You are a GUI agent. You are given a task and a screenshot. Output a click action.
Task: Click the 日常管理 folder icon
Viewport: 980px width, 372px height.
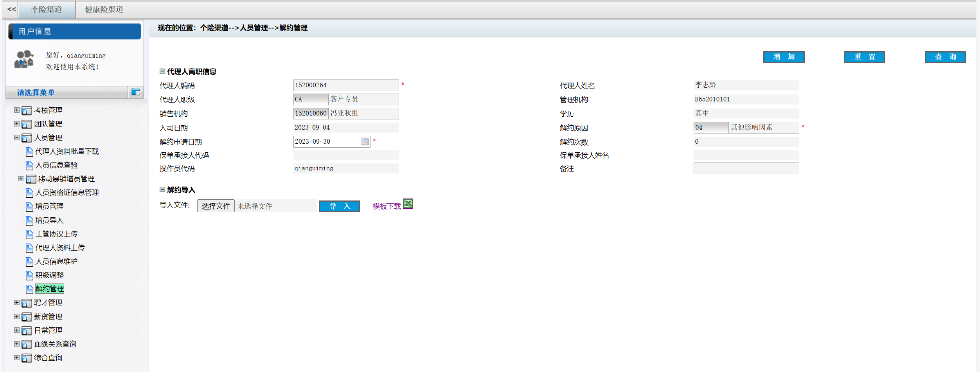(27, 331)
